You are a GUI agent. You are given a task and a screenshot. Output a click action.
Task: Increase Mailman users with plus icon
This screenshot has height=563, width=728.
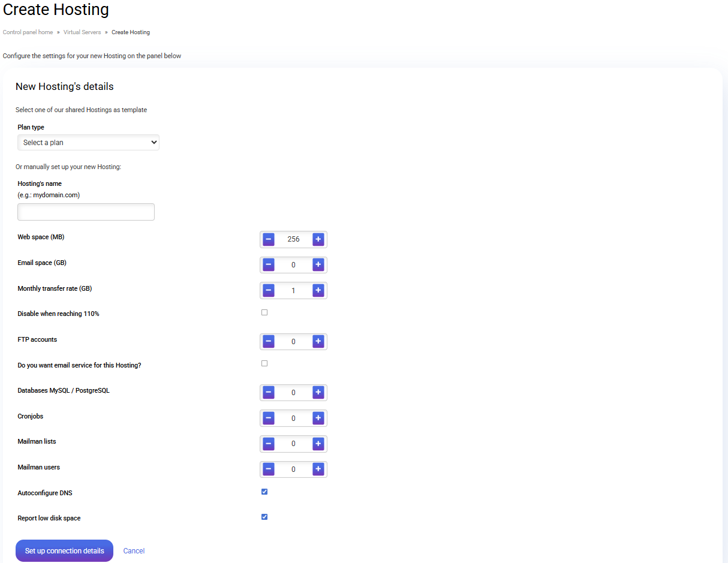tap(318, 469)
